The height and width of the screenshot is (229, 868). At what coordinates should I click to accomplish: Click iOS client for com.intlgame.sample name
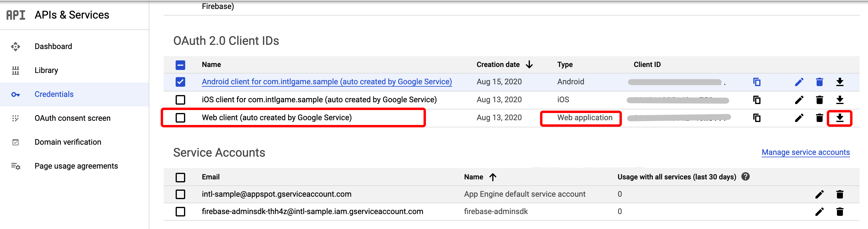[319, 100]
